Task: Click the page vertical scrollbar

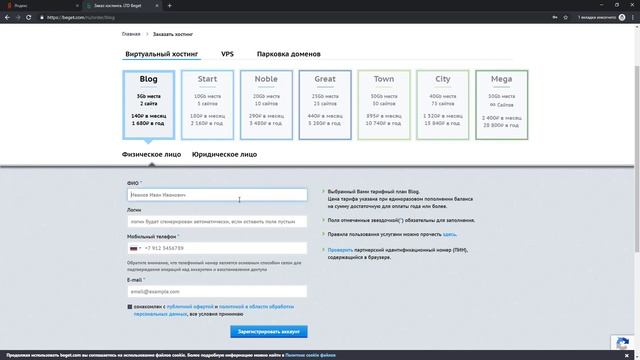Action: [637, 159]
